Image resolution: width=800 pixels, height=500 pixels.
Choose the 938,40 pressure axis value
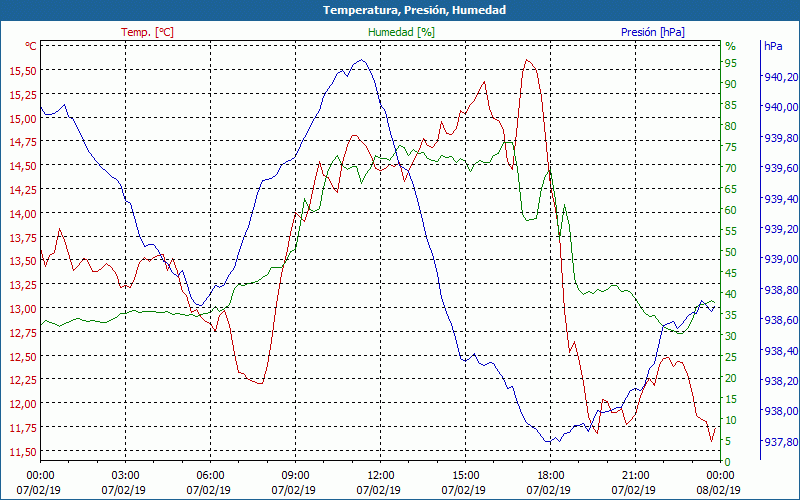779,351
